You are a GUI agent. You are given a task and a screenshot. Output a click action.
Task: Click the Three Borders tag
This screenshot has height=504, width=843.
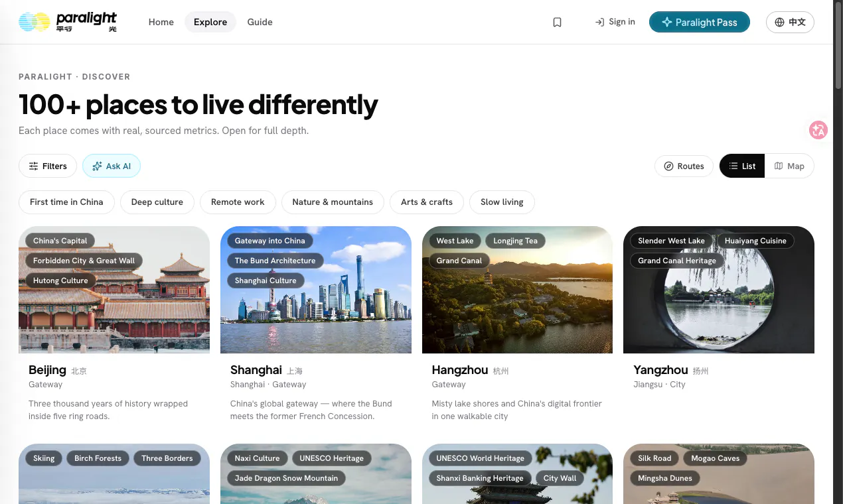tap(167, 458)
